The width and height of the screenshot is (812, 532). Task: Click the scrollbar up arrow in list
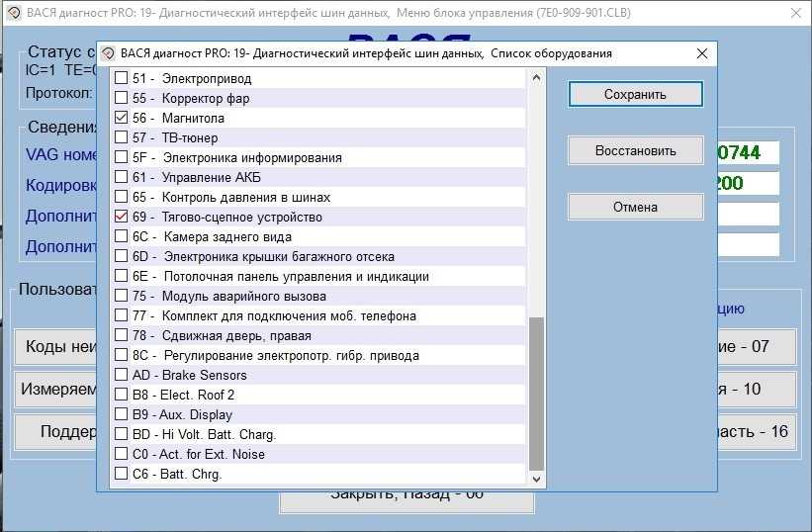pyautogui.click(x=537, y=77)
